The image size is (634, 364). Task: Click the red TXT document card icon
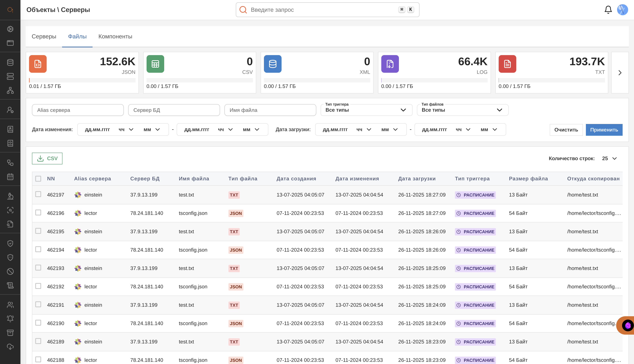(507, 64)
